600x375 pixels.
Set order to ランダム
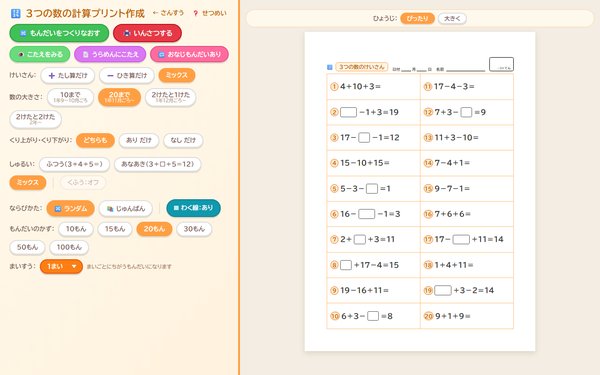click(x=70, y=209)
